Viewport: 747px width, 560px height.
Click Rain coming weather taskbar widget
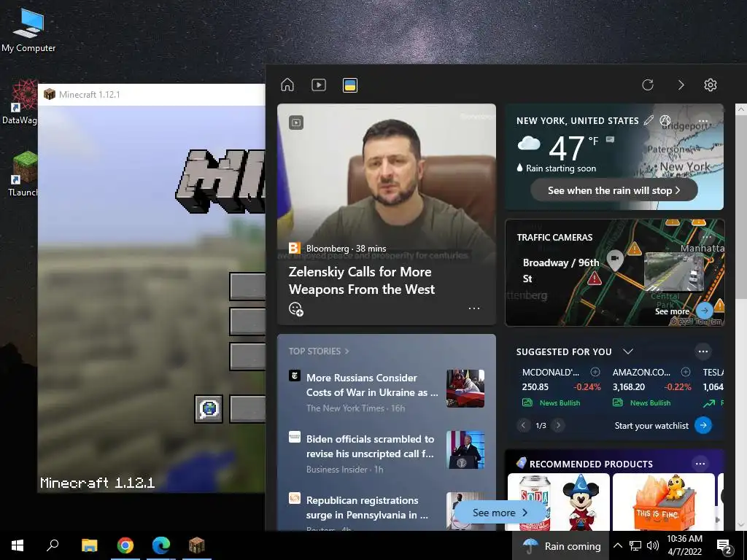(x=561, y=545)
